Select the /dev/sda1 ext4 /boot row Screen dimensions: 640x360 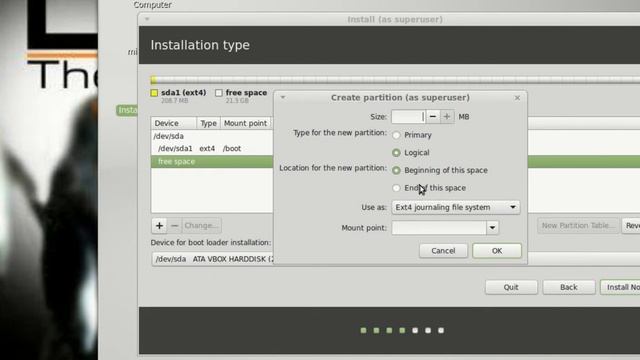click(x=212, y=149)
